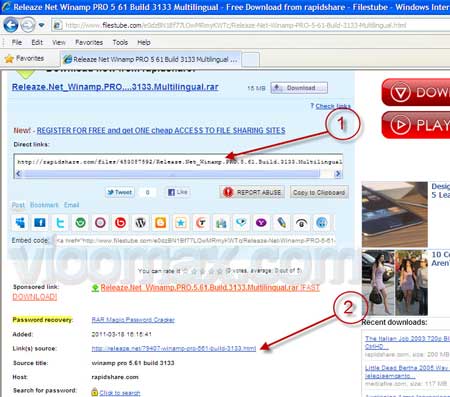Screen dimensions: 450x397
Task: Click the Embed code text field
Action: 196,241
